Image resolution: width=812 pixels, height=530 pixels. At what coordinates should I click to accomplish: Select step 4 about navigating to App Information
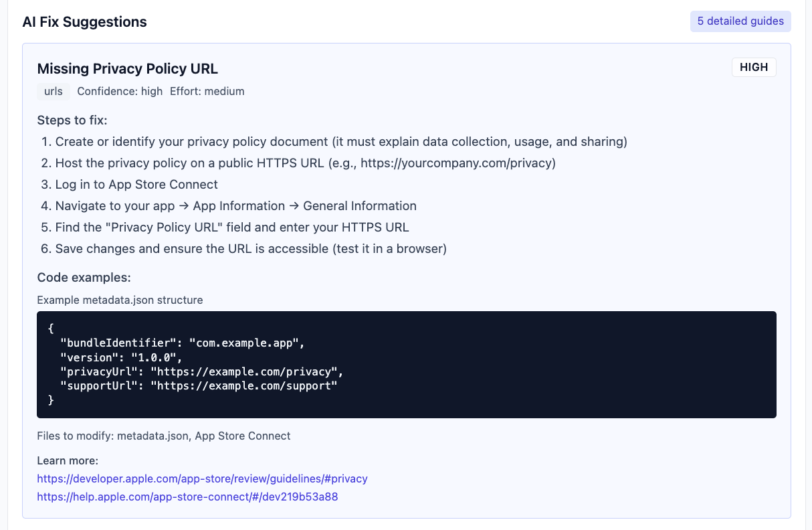click(x=236, y=206)
